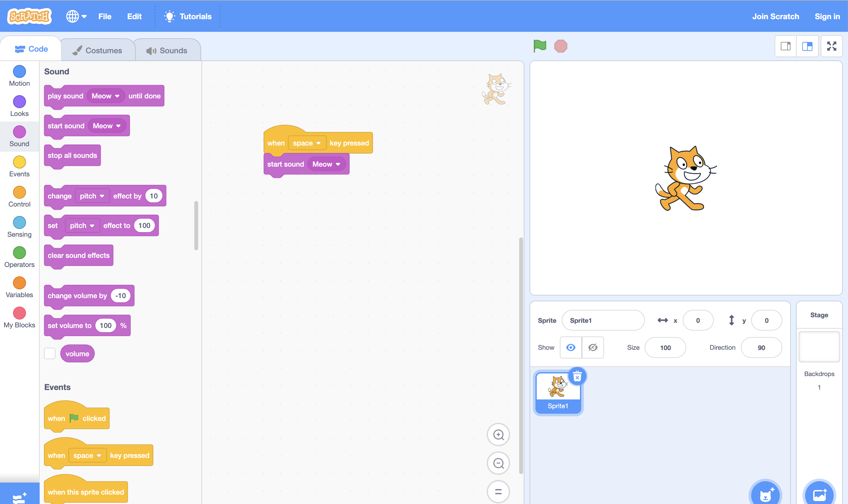The image size is (848, 504).
Task: Tick the volume reporter checkbox
Action: [x=50, y=354]
